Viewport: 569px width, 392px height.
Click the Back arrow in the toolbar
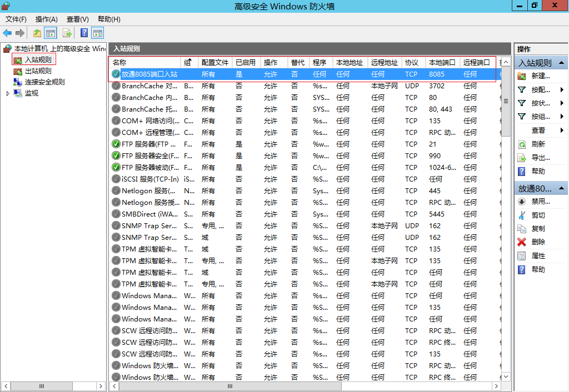(x=7, y=33)
